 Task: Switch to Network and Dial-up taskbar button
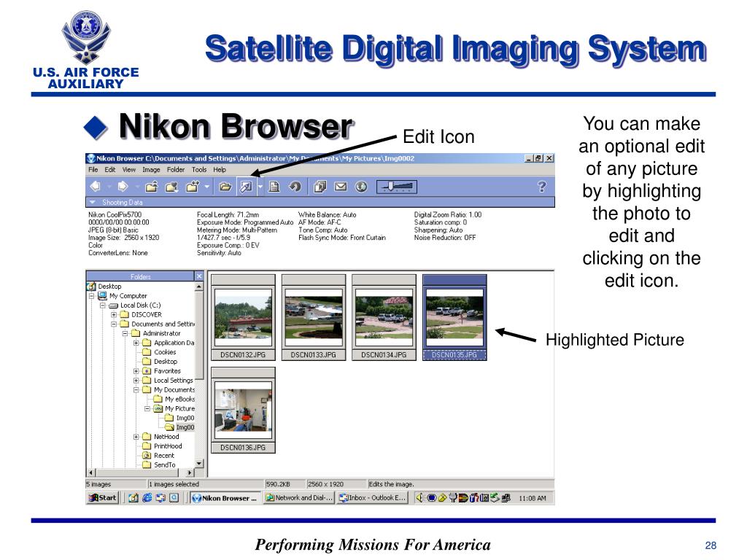tap(299, 498)
